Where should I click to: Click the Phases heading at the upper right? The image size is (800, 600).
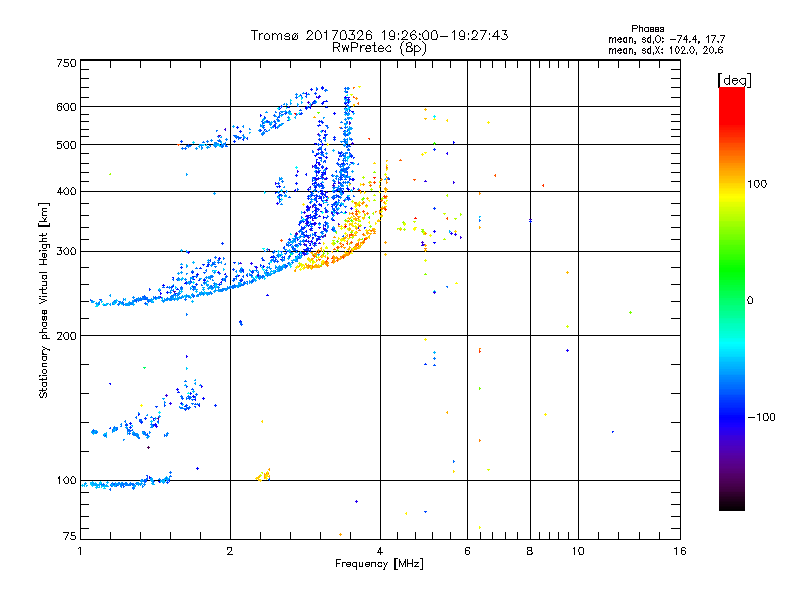click(x=647, y=29)
